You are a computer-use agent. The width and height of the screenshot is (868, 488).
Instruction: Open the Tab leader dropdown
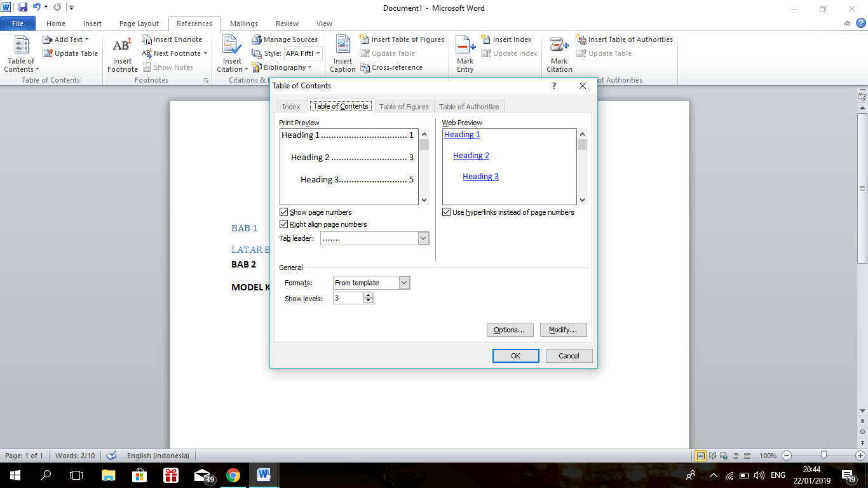tap(424, 238)
